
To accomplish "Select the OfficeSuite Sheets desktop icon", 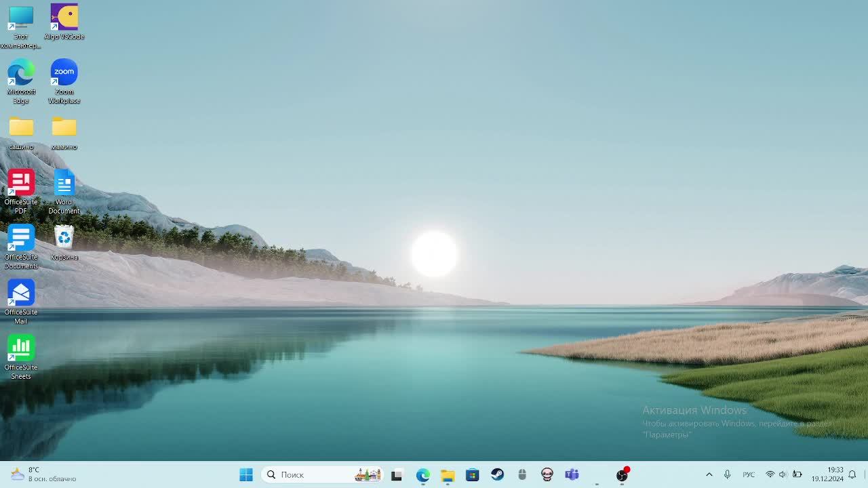I will 21,357.
